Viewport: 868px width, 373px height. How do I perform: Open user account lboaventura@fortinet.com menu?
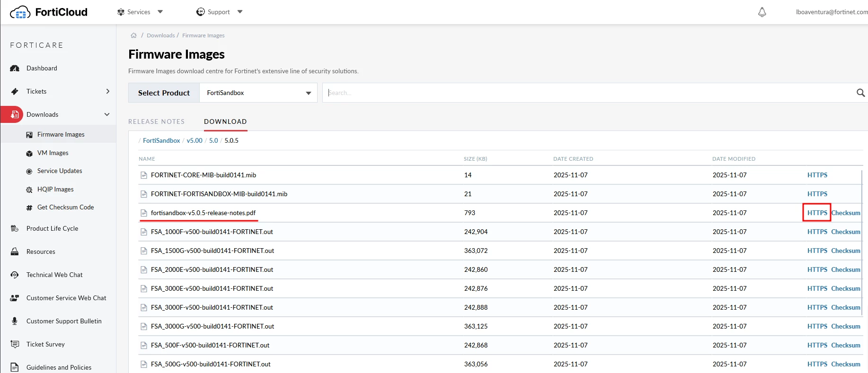(832, 12)
